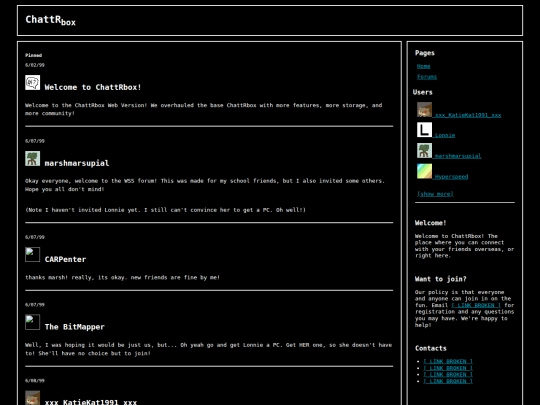Open Lonnie's user profile link
This screenshot has width=540, height=405.
click(x=444, y=135)
